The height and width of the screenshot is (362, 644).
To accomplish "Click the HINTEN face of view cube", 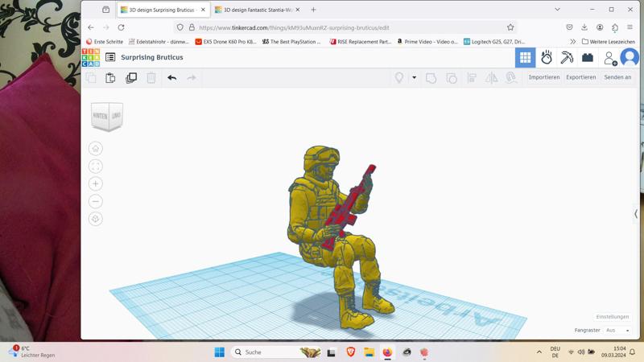I will coord(101,117).
